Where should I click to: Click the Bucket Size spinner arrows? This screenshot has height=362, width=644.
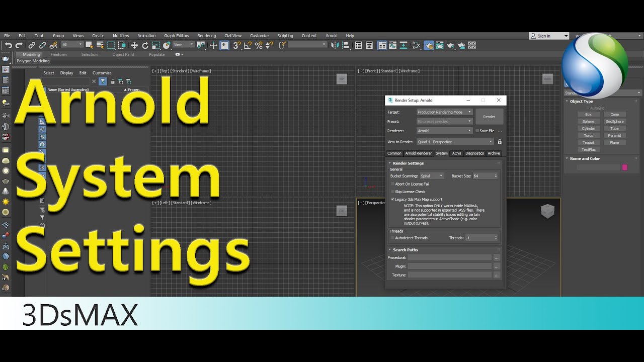[496, 176]
